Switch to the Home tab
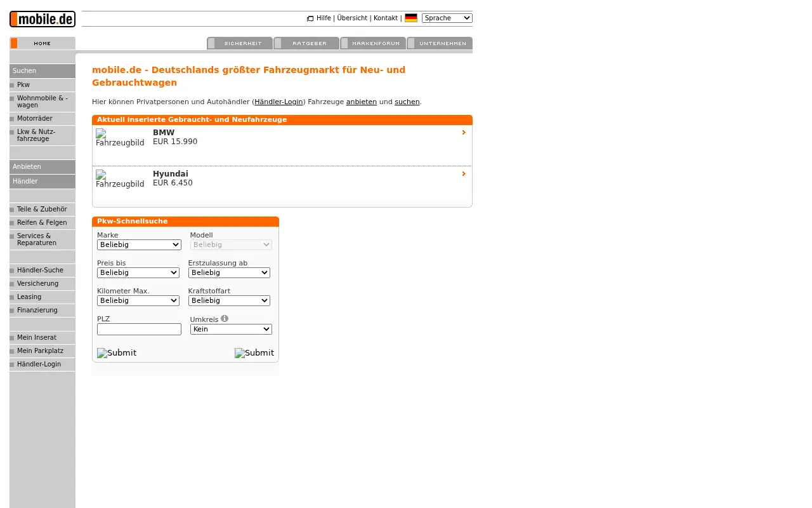The image size is (812, 508). click(43, 43)
